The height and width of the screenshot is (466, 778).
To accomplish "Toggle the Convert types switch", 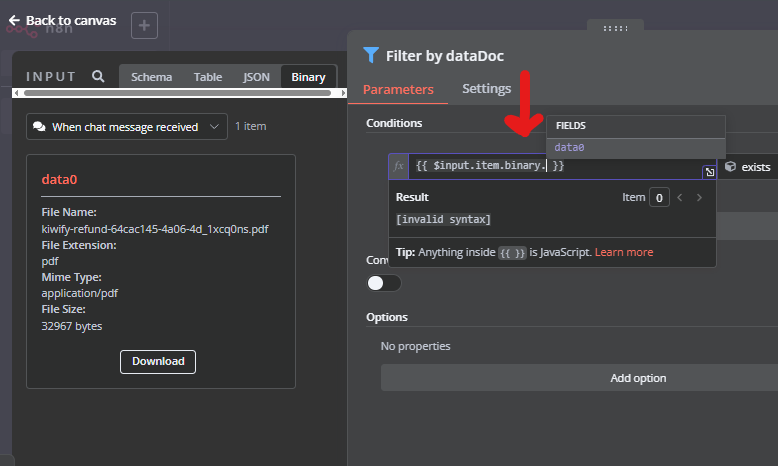I will [x=384, y=283].
